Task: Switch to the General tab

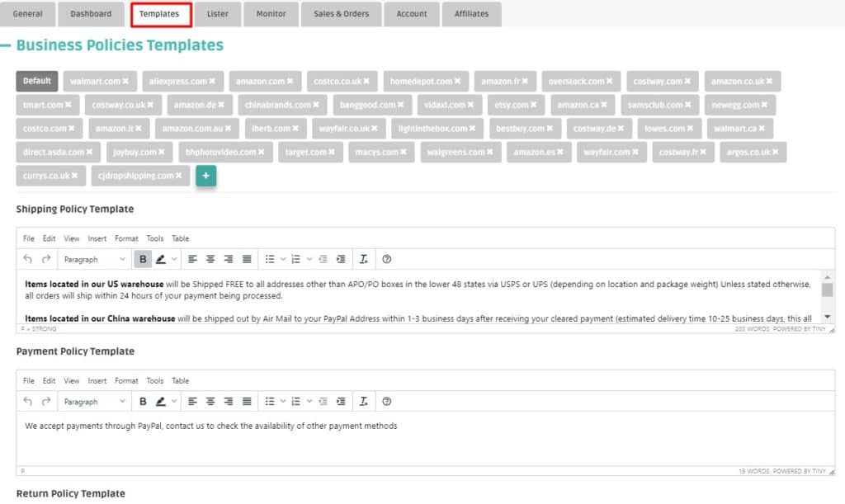Action: coord(27,14)
